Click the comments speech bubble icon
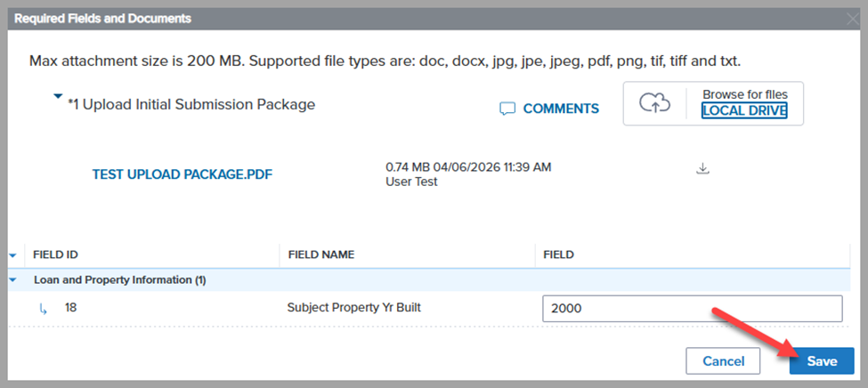 coord(507,109)
